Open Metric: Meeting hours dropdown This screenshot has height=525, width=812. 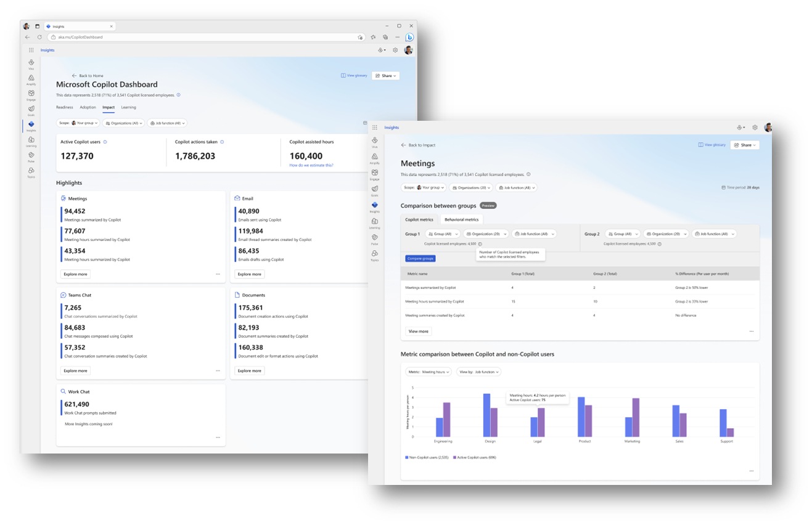[429, 372]
